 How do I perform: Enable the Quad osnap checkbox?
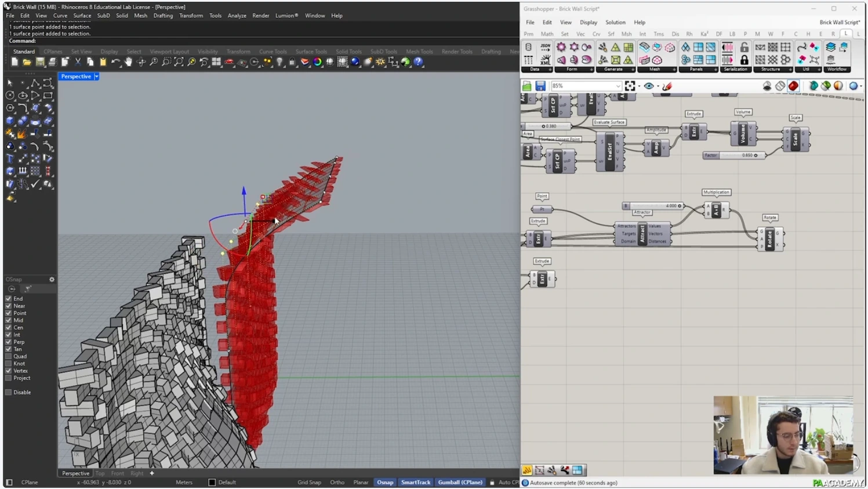[8, 356]
